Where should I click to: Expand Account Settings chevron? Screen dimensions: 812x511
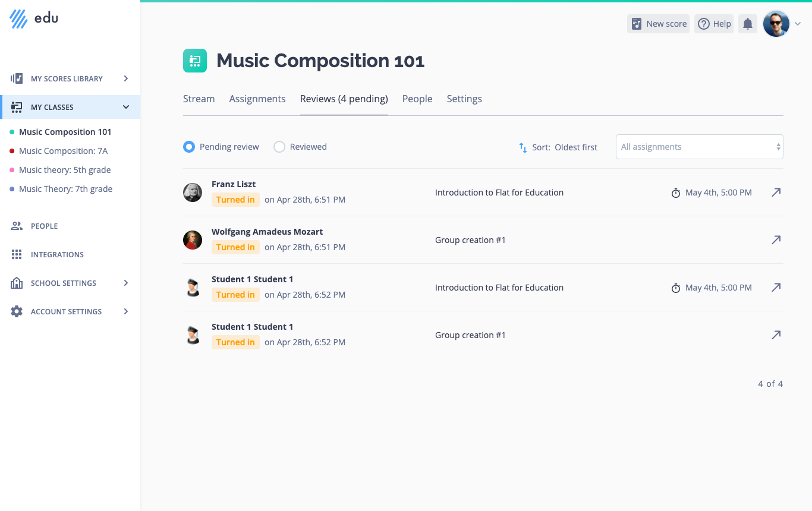[126, 311]
